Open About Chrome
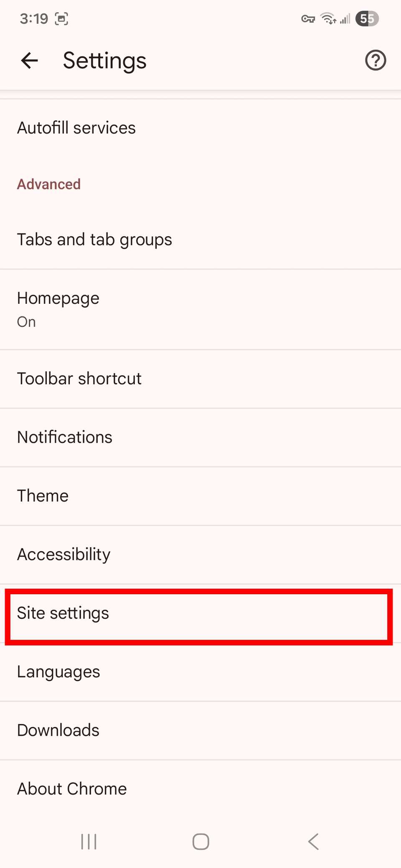 [x=71, y=789]
